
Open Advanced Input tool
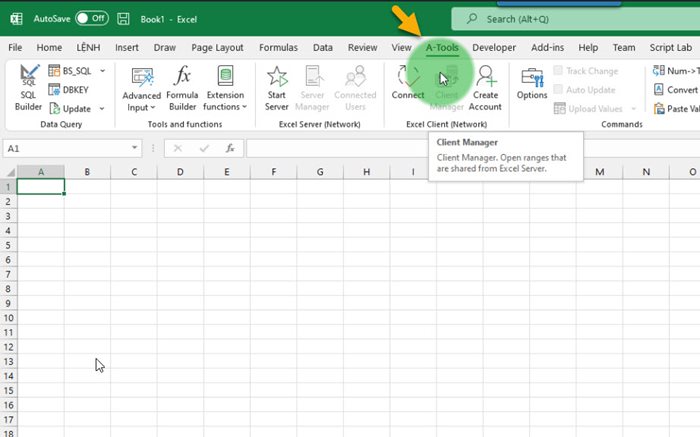pos(141,88)
